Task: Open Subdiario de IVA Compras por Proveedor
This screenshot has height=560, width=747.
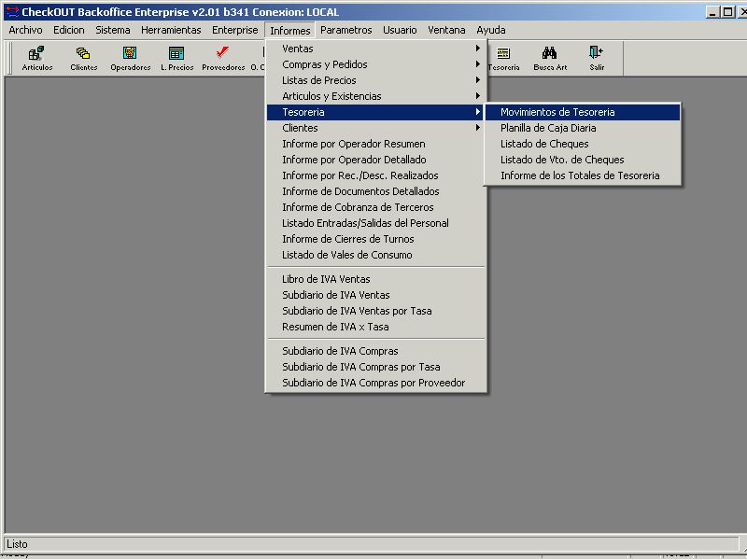Action: pos(376,383)
